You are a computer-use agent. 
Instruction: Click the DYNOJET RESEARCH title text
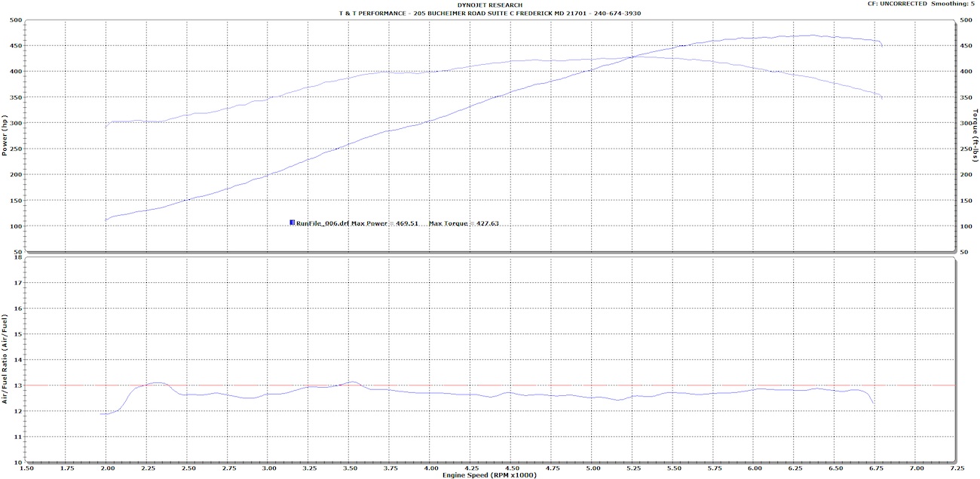[x=489, y=5]
